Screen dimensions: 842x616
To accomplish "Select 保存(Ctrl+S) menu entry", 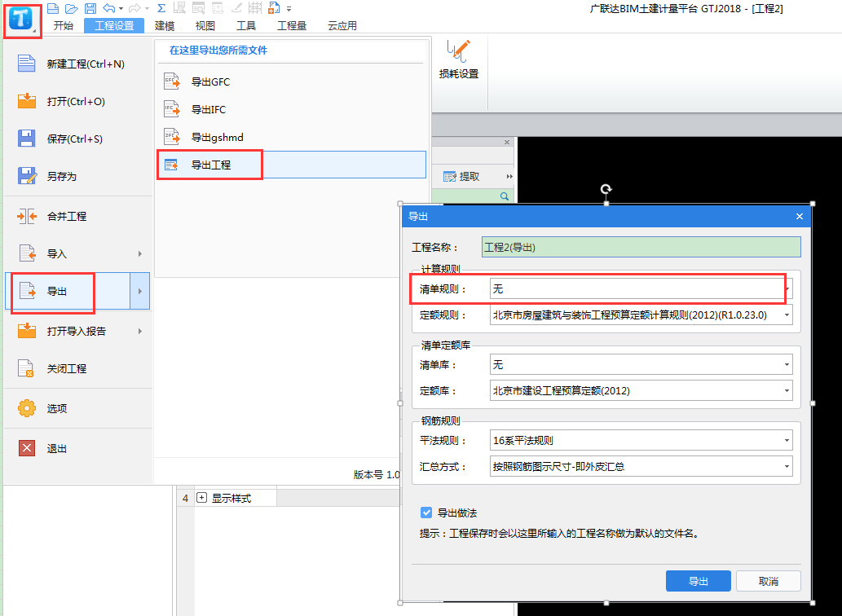I will [78, 139].
